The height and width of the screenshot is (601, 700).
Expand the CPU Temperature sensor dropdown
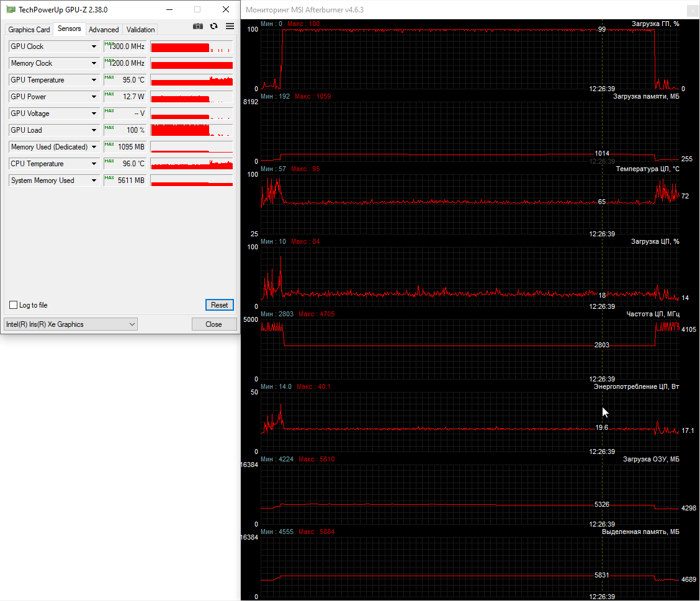pos(94,164)
